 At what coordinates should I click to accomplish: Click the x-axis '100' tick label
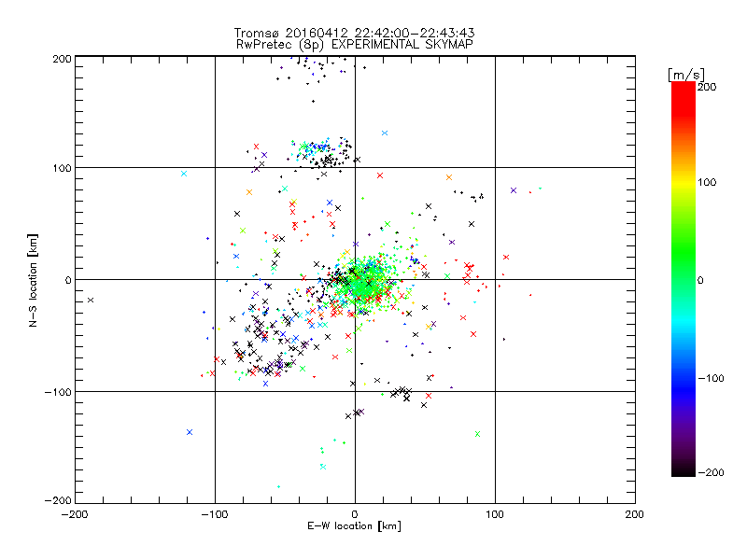(x=495, y=514)
